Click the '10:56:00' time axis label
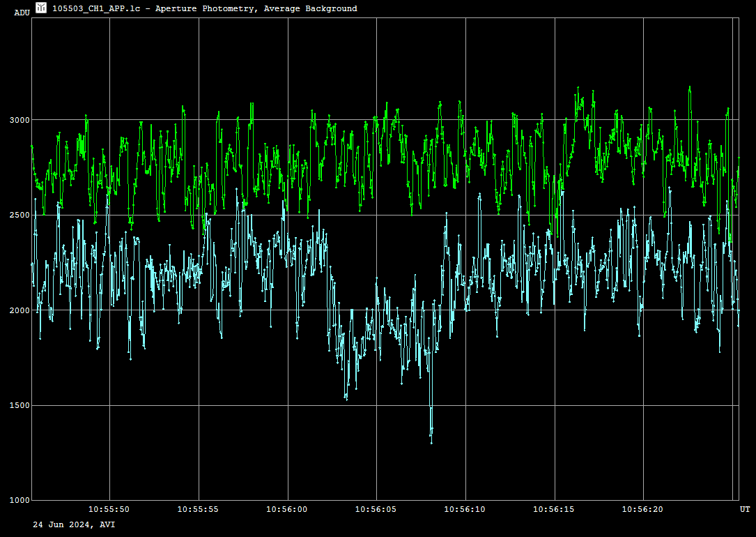 coord(287,509)
